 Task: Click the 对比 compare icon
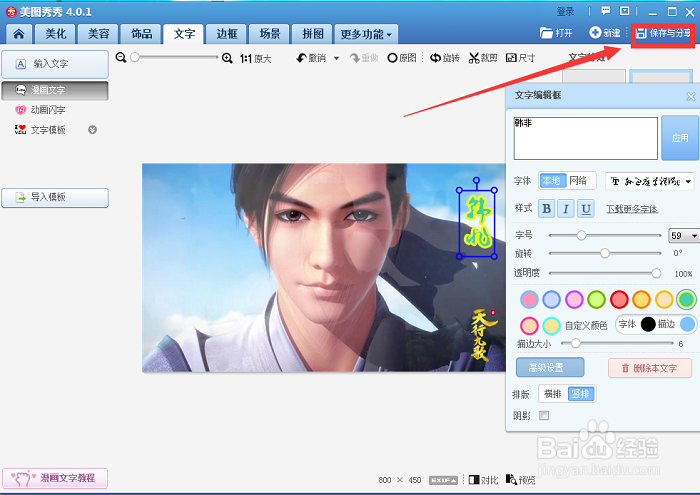point(474,480)
